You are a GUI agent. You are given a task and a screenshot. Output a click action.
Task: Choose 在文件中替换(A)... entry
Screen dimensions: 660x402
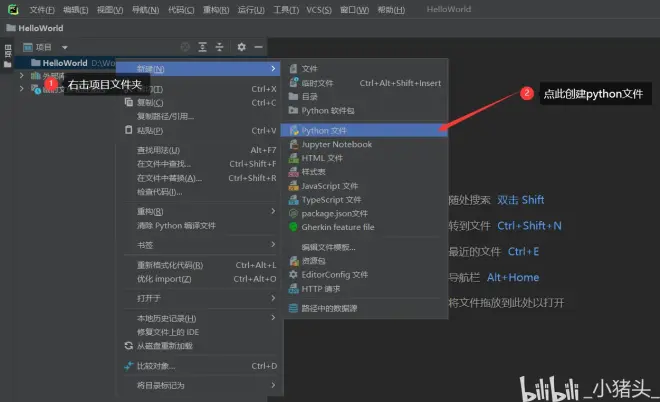(x=200, y=178)
